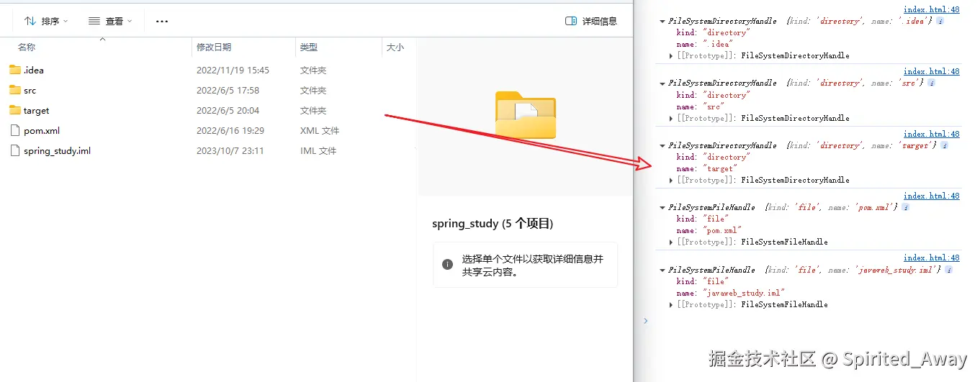Click the details pane icon
This screenshot has width=980, height=382.
571,21
